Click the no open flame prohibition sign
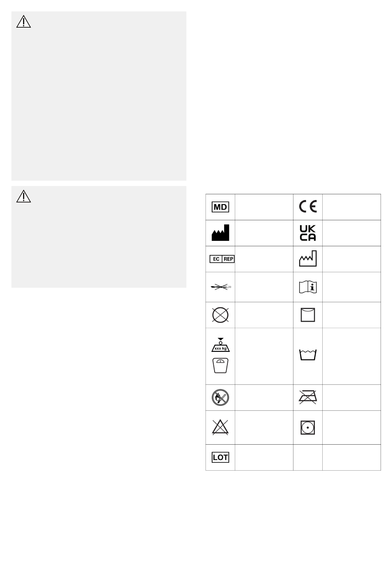This screenshot has height=561, width=392. [220, 398]
